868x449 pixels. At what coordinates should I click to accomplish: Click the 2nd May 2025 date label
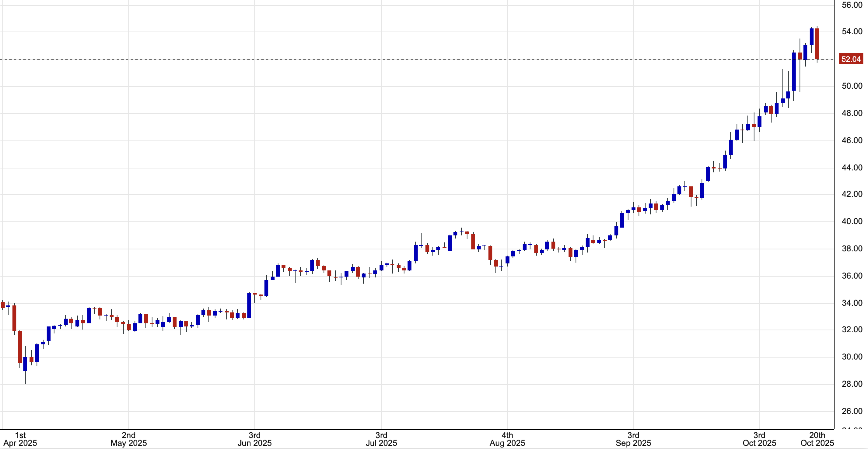pos(129,439)
